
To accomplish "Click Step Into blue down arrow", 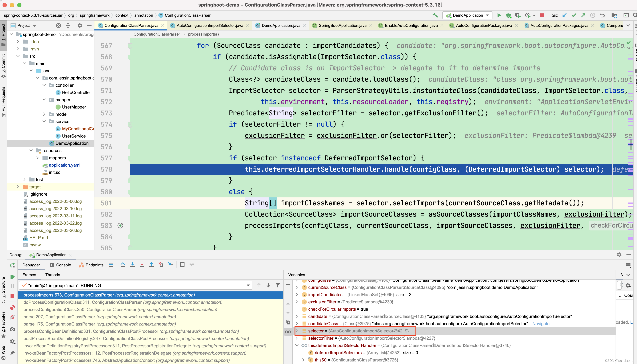I will tap(133, 265).
